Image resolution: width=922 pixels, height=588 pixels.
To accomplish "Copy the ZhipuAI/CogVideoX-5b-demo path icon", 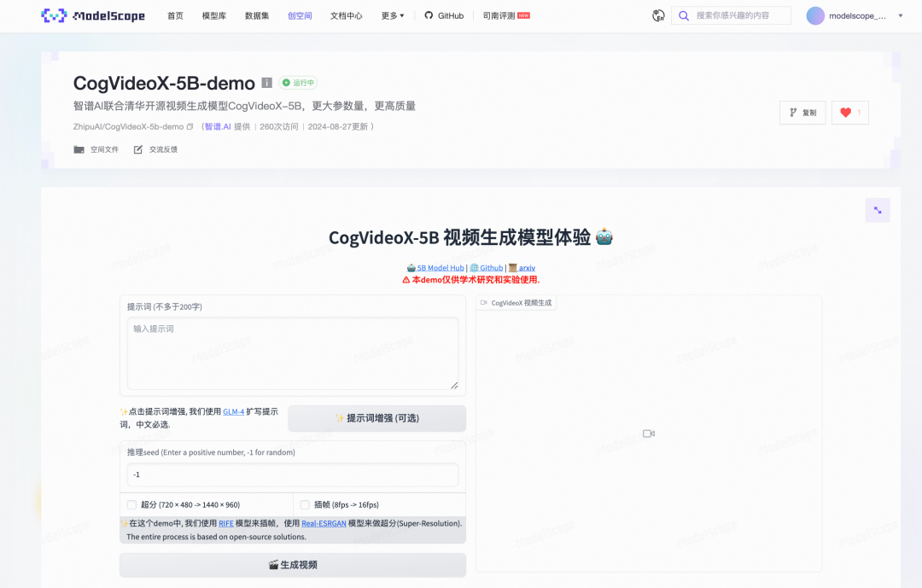I will coord(190,126).
